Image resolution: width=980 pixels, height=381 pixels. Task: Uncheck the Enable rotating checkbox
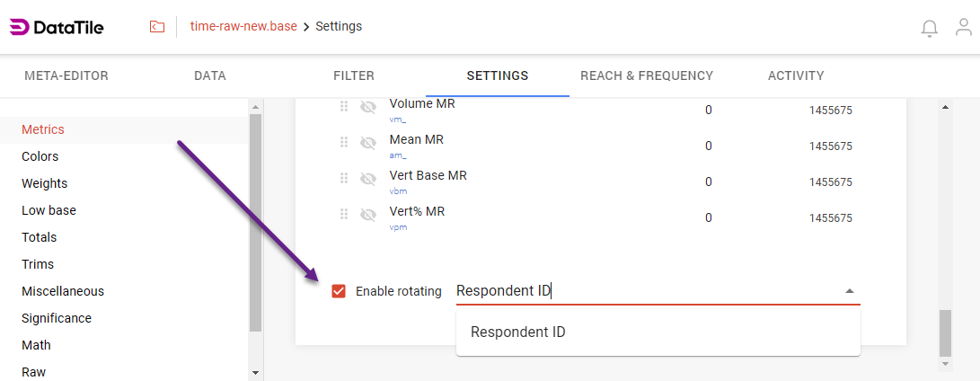339,291
